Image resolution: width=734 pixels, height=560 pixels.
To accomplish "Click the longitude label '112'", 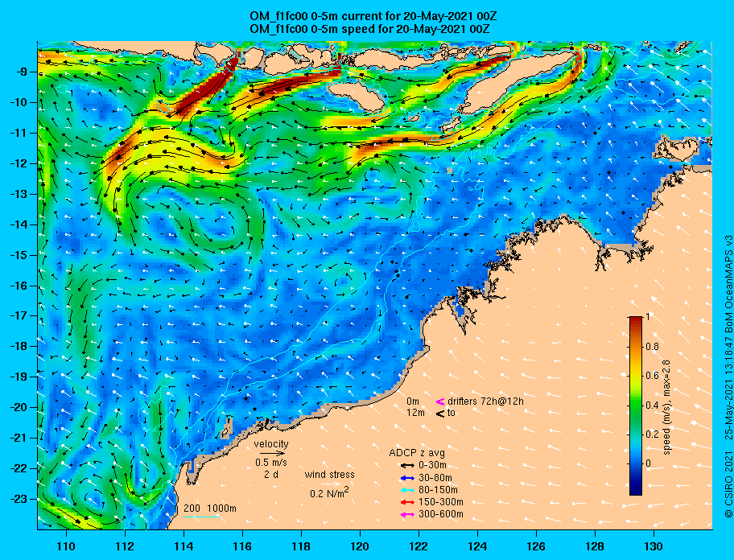I will (125, 546).
